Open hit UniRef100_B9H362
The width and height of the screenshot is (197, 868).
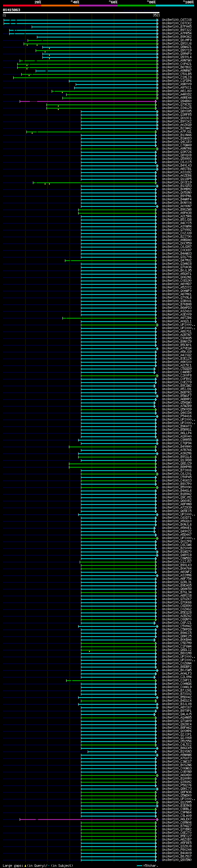(176, 37)
